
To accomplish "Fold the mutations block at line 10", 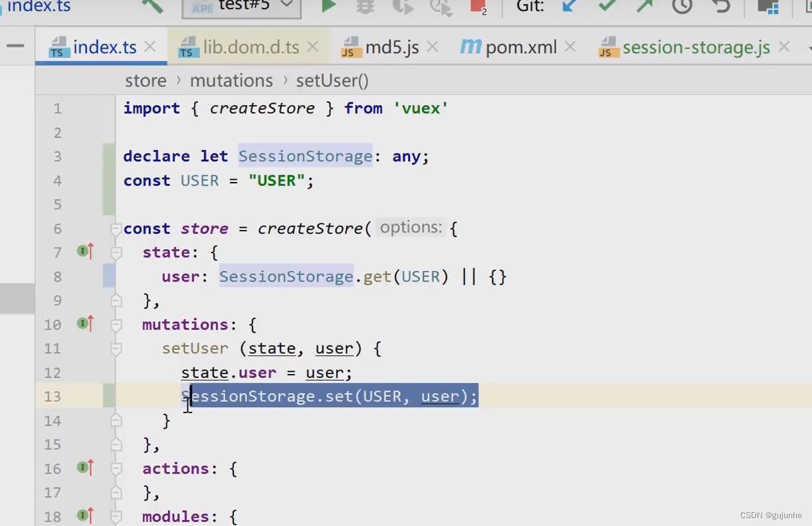I will coord(116,325).
